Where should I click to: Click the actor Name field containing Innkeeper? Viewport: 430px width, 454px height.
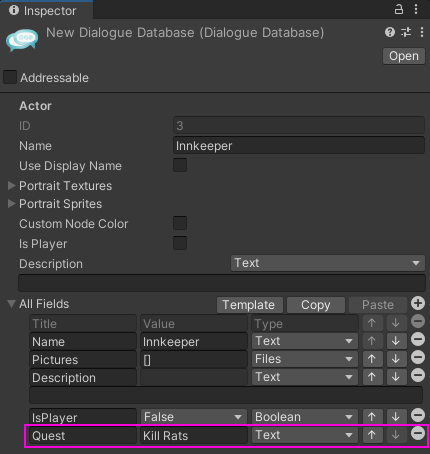[x=299, y=146]
